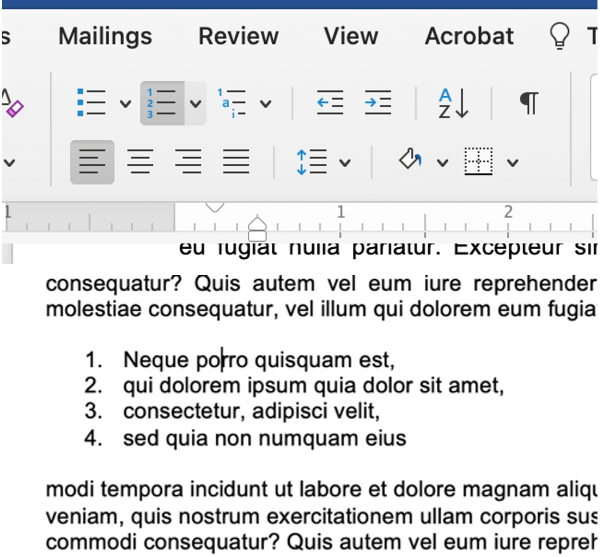Click the numbered list icon
This screenshot has width=600, height=557.
point(162,103)
